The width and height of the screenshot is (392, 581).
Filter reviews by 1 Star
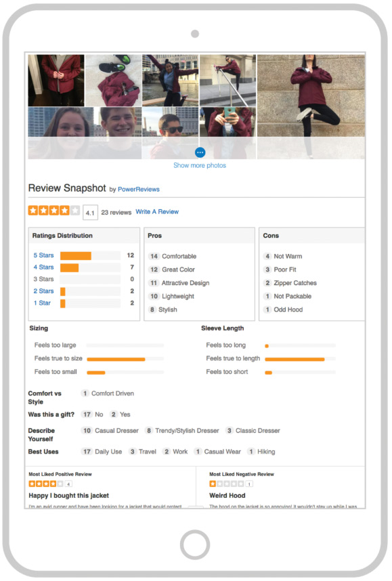click(x=42, y=303)
